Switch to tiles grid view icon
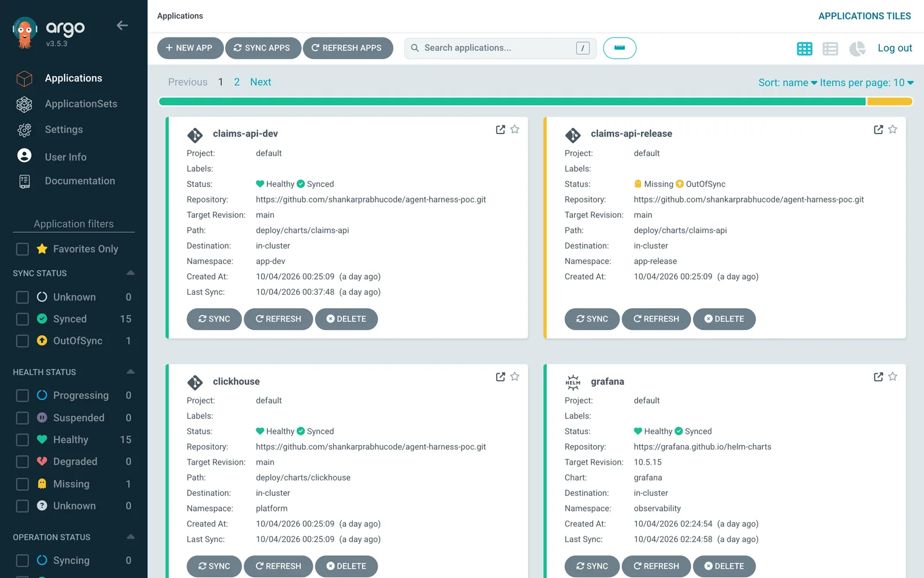 (x=804, y=49)
